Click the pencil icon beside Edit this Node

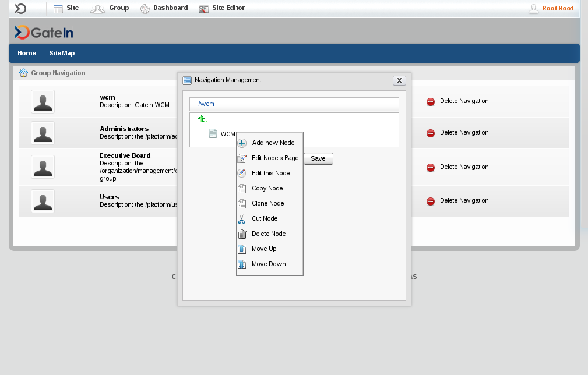[x=242, y=173]
